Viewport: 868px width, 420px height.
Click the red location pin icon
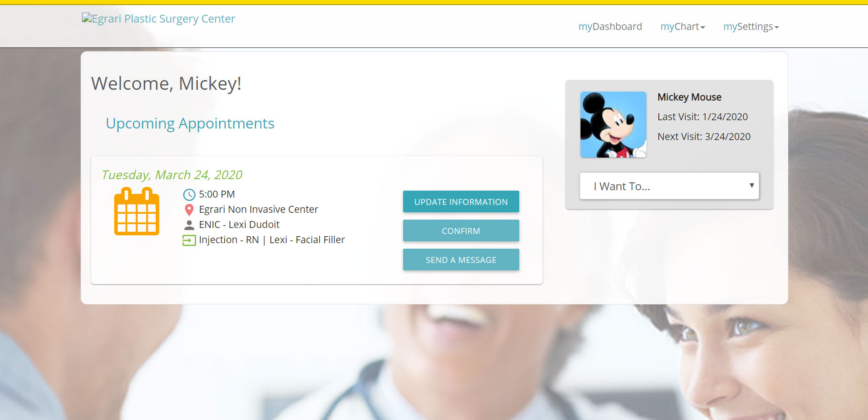pyautogui.click(x=189, y=210)
